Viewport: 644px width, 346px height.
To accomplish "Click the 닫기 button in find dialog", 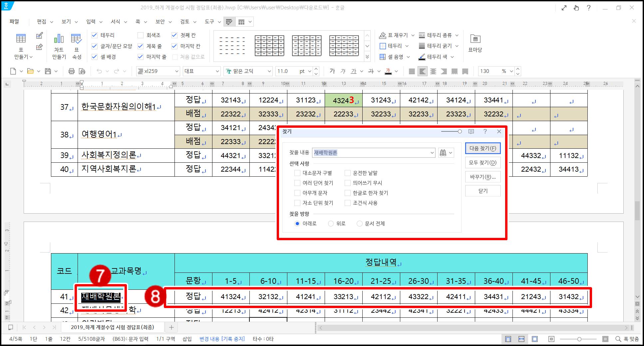I will [x=483, y=191].
